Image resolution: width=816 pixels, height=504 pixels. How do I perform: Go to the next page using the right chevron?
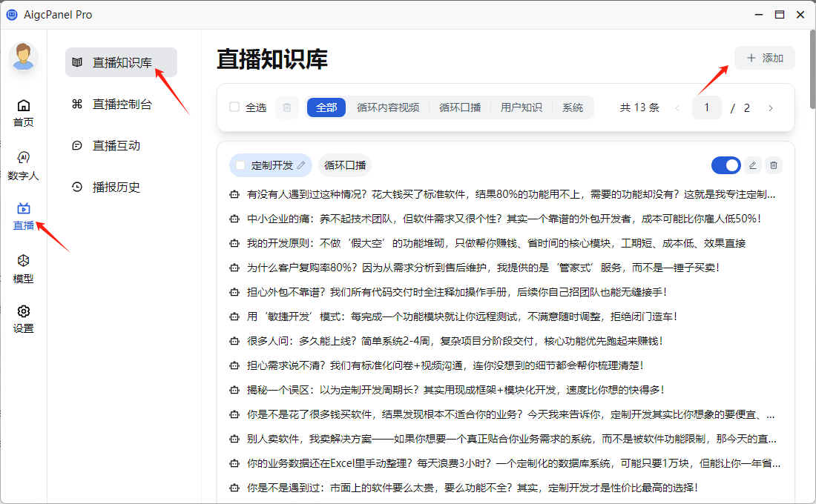click(771, 108)
